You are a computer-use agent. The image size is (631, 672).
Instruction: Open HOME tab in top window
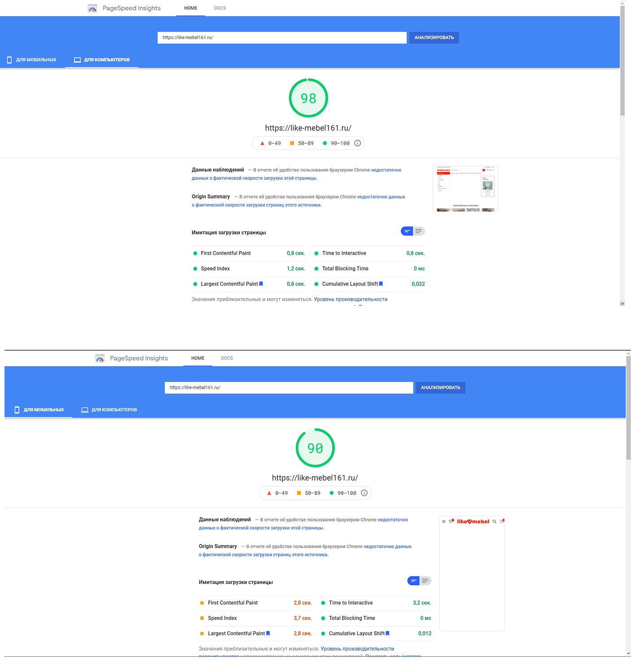pyautogui.click(x=190, y=8)
